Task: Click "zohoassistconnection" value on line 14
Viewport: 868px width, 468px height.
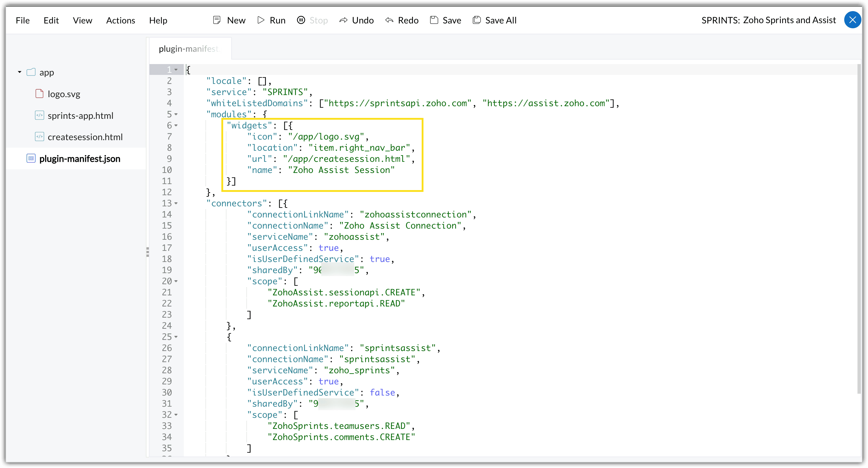Action: (x=415, y=215)
